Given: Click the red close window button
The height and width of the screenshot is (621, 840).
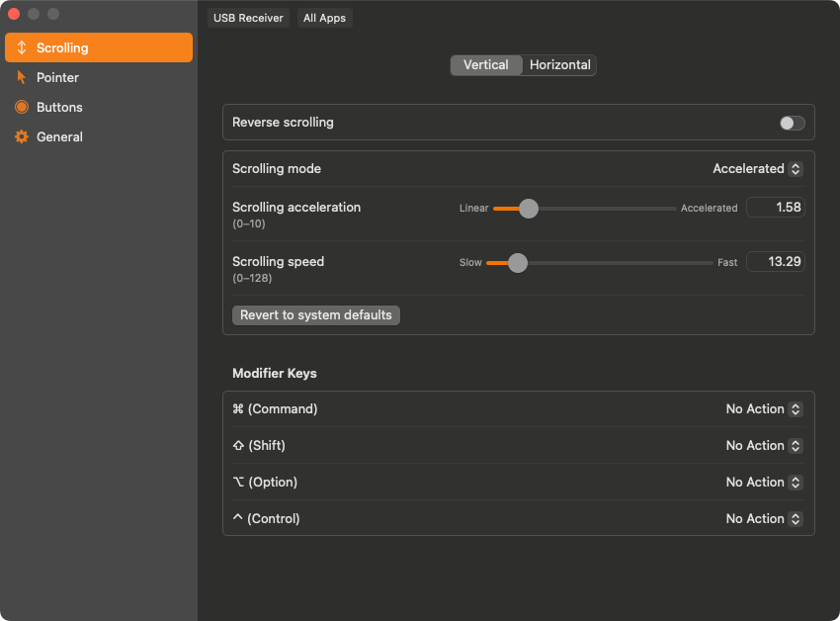Looking at the screenshot, I should click(x=14, y=14).
